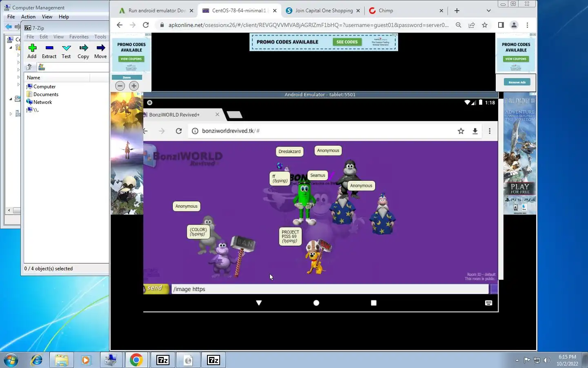
Task: Click the Windows Start button
Action: pos(11,360)
